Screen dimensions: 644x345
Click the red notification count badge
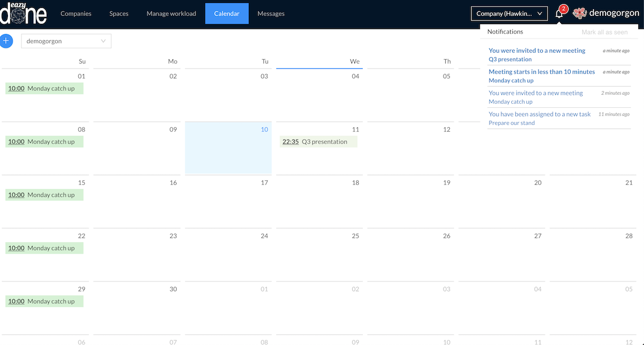pyautogui.click(x=563, y=9)
